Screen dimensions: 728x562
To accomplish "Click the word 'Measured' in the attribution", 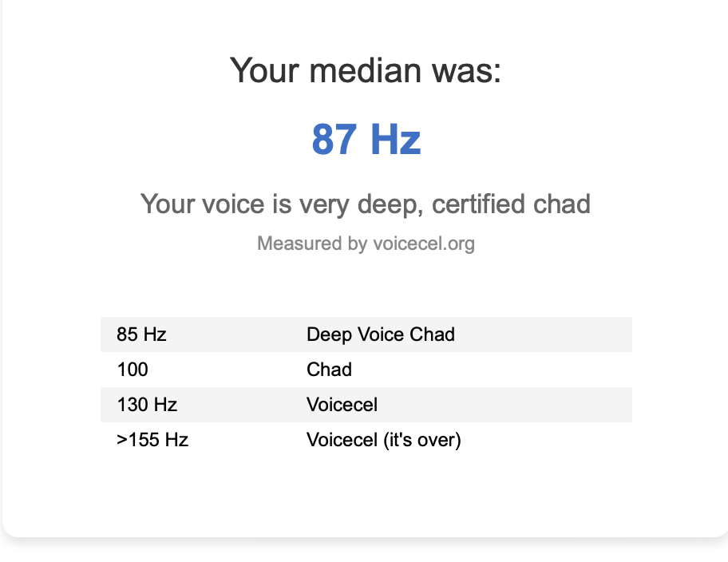I will [289, 243].
